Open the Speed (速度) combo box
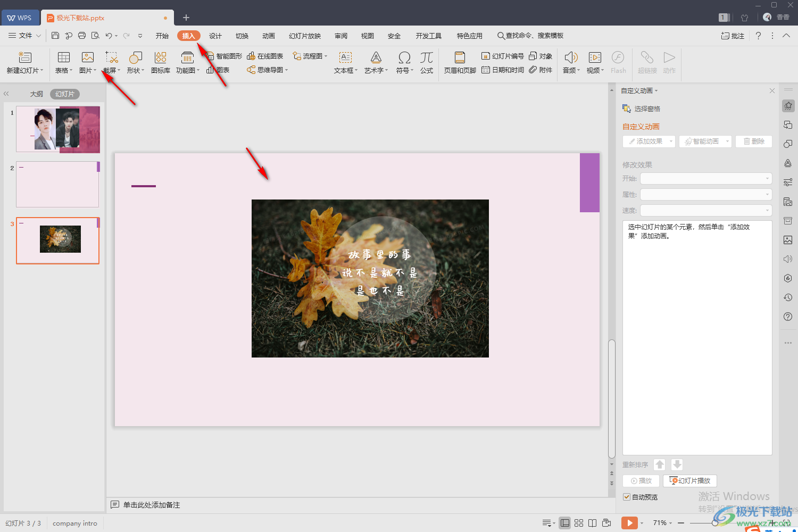The image size is (798, 532). [x=706, y=210]
